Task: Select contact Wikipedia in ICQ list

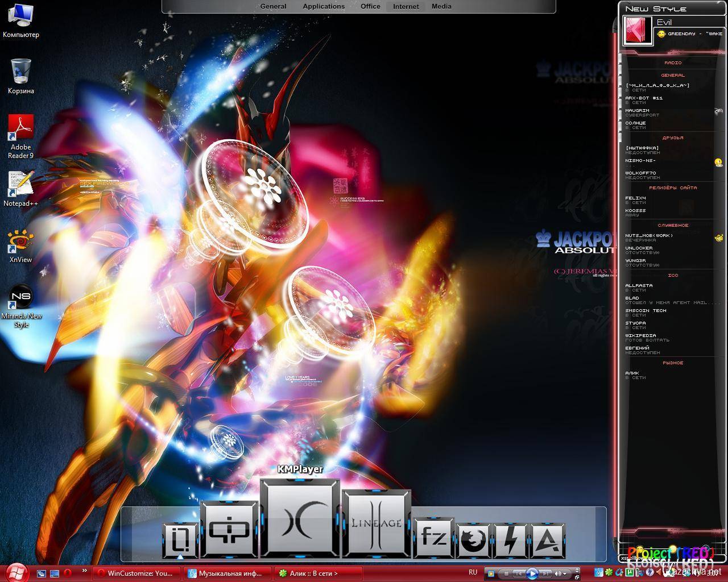Action: point(640,335)
